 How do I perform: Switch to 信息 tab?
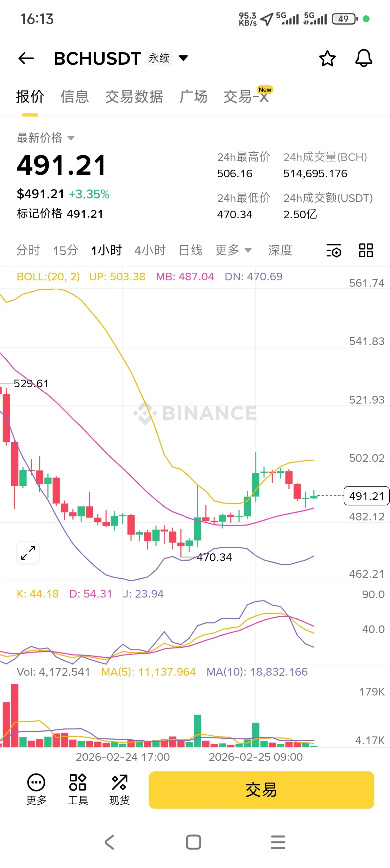coord(75,97)
